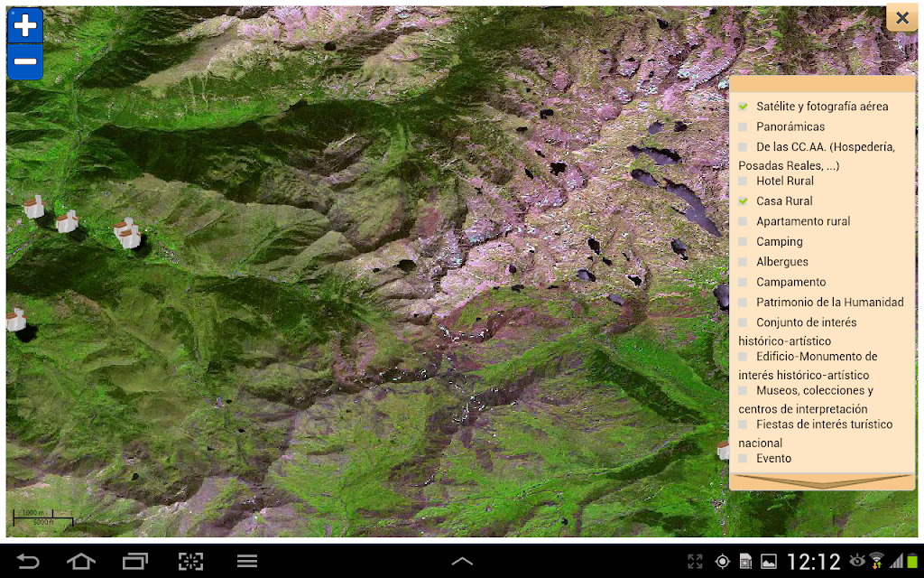The height and width of the screenshot is (578, 924).
Task: Tap the screenshot capture icon in navigation bar
Action: [x=190, y=561]
